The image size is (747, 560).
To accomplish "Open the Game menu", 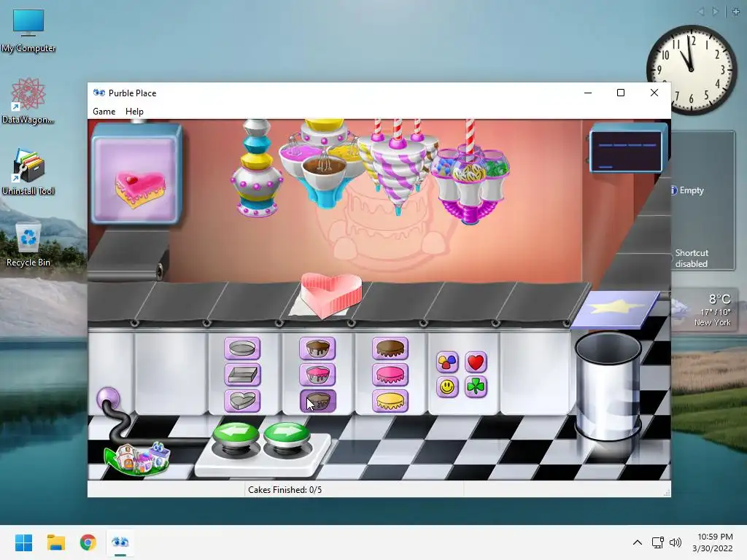I will (x=104, y=112).
